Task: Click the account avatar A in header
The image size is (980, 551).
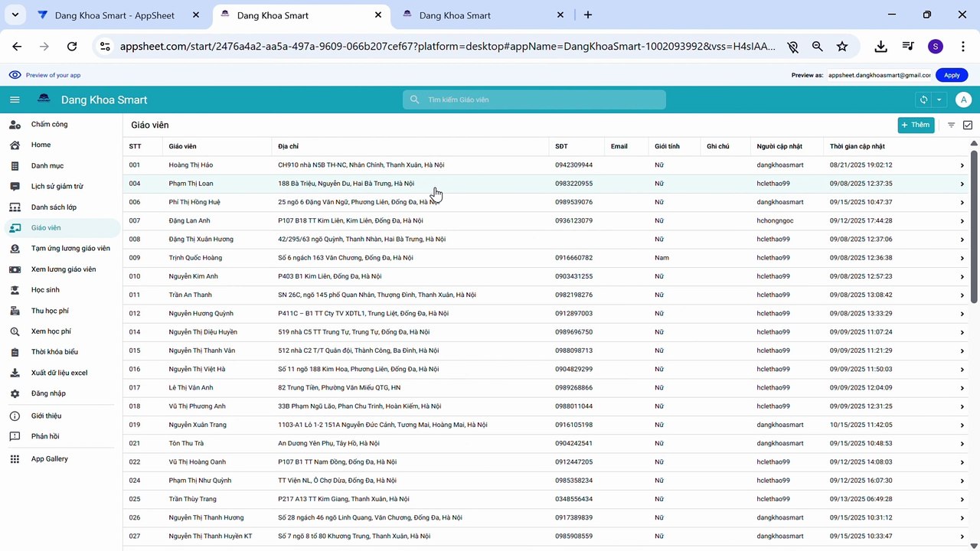Action: click(x=964, y=99)
